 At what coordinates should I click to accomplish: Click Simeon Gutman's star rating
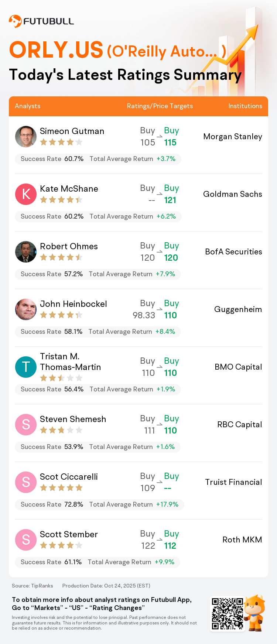tap(61, 142)
